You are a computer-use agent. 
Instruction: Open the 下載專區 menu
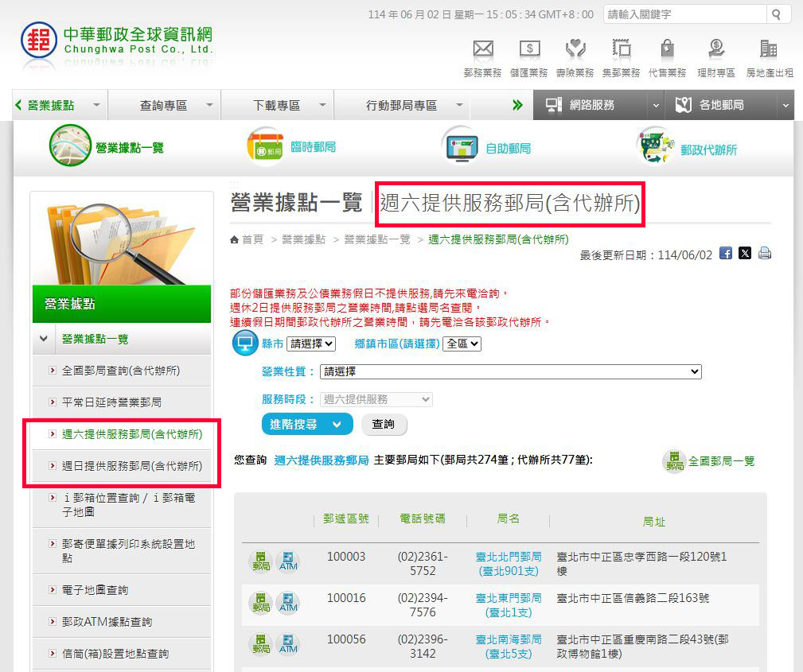pyautogui.click(x=288, y=105)
